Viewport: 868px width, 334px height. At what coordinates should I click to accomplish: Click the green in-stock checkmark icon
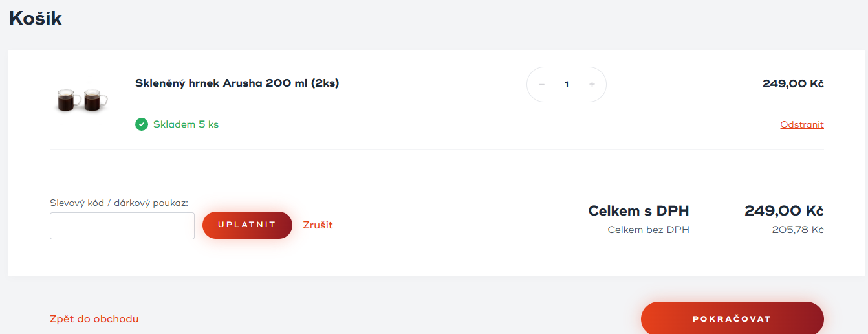click(x=142, y=124)
